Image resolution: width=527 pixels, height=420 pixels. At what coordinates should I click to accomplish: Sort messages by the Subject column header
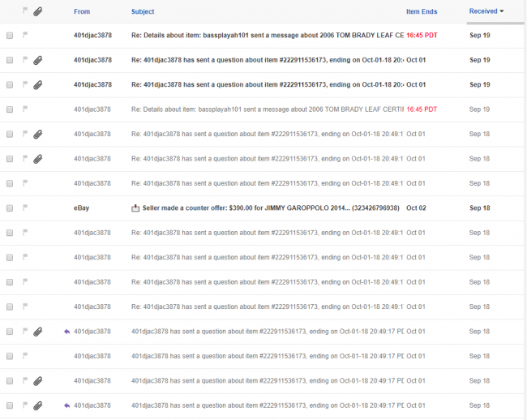tap(143, 11)
